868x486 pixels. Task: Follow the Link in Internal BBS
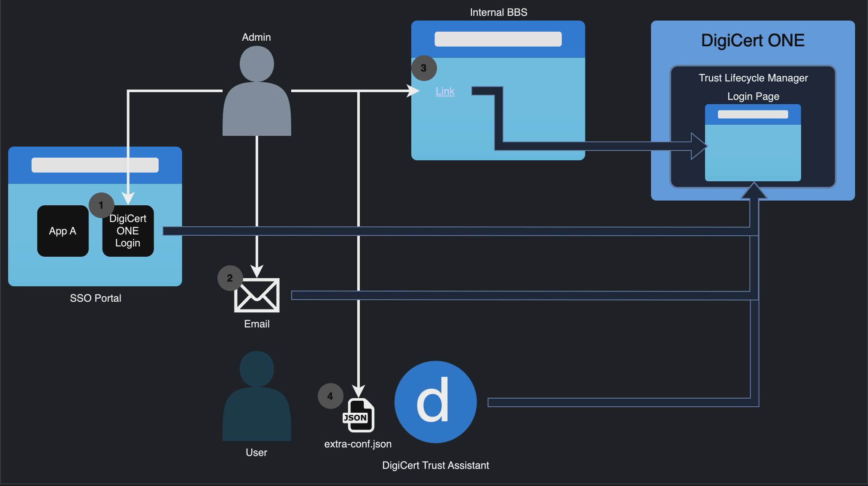(445, 91)
